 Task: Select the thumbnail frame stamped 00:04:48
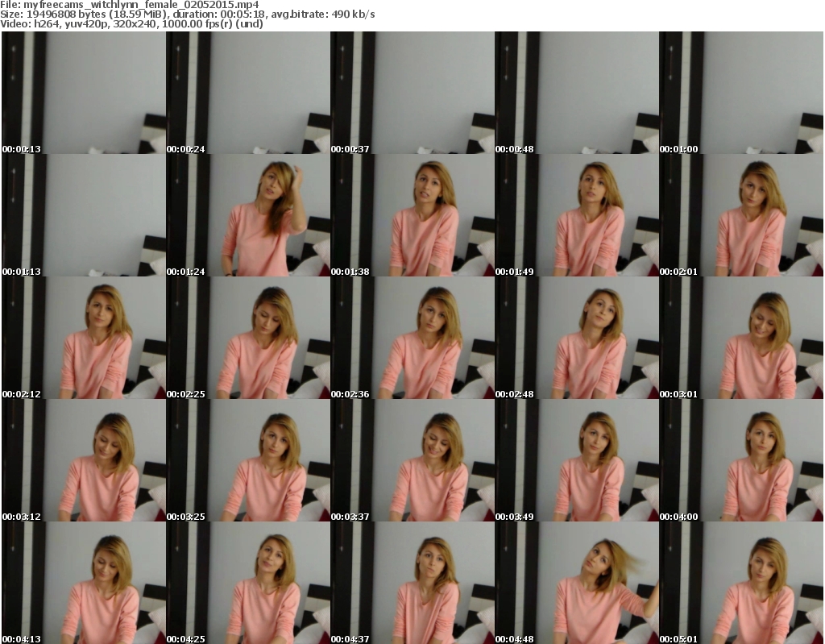pyautogui.click(x=577, y=583)
